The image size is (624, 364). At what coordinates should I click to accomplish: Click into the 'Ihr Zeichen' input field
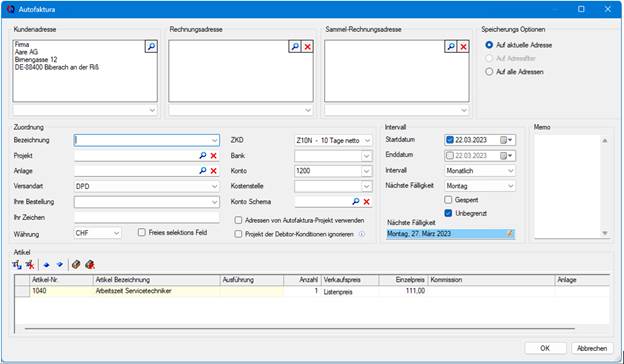(x=146, y=217)
